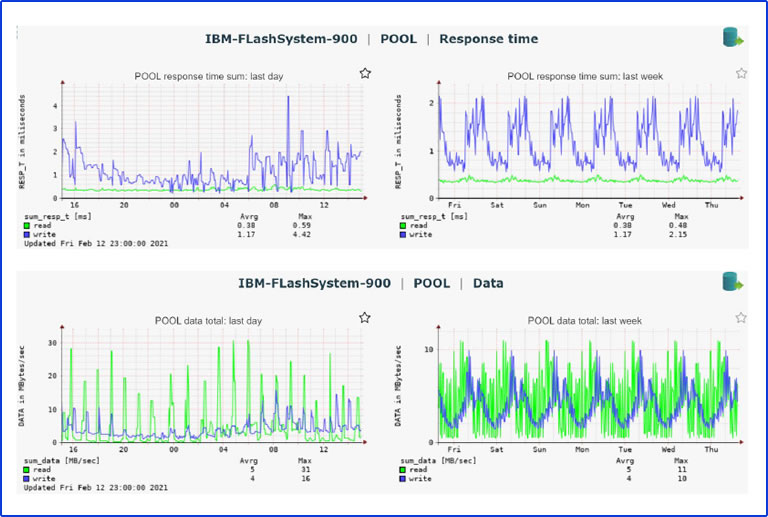The image size is (768, 517).
Task: Open the IBM-FLashSystem-900 link in Response time header
Action: pyautogui.click(x=281, y=39)
